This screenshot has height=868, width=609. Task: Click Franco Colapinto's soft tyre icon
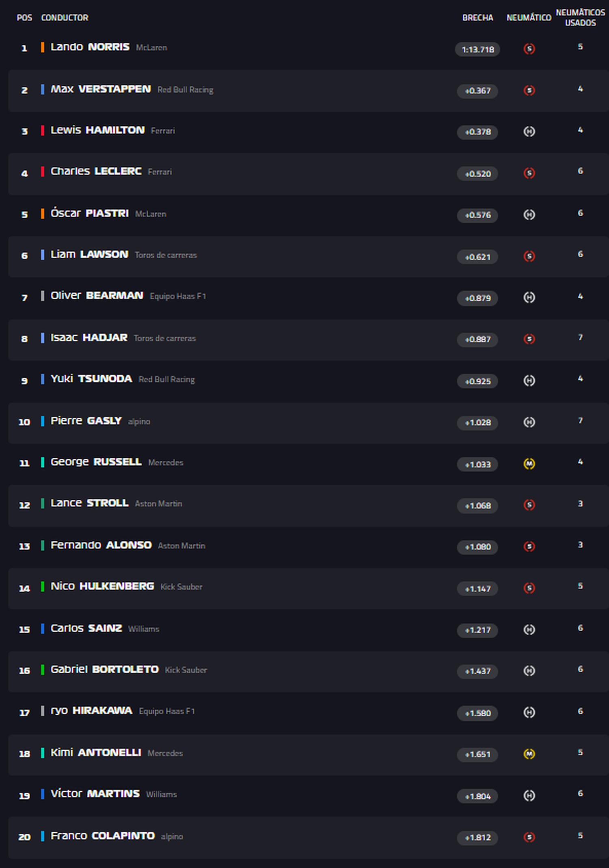(529, 837)
